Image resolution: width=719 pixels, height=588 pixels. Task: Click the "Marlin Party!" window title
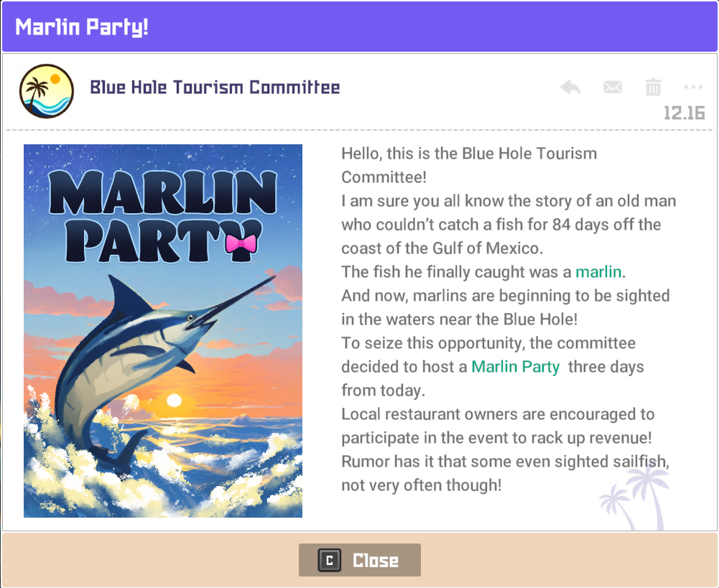[82, 27]
